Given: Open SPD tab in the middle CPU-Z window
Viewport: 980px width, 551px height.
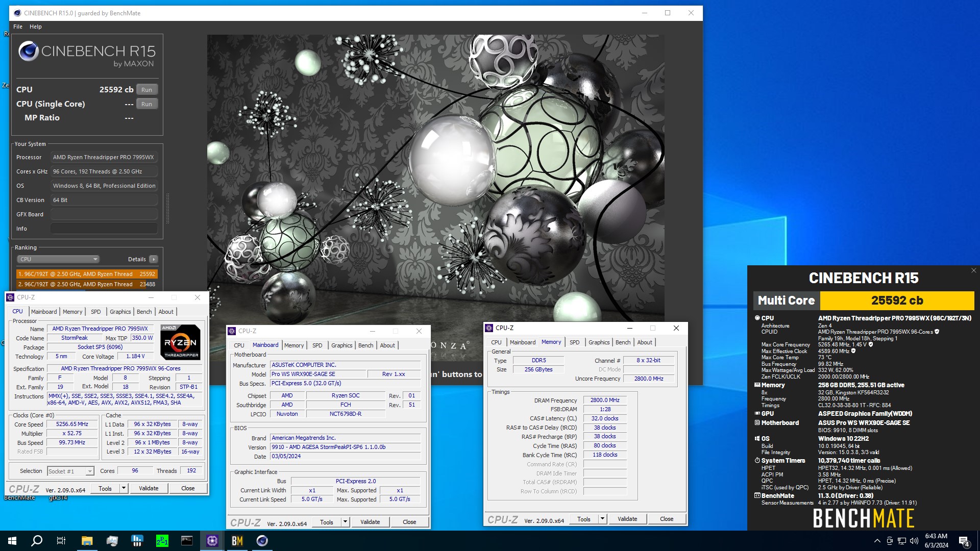Looking at the screenshot, I should tap(317, 345).
